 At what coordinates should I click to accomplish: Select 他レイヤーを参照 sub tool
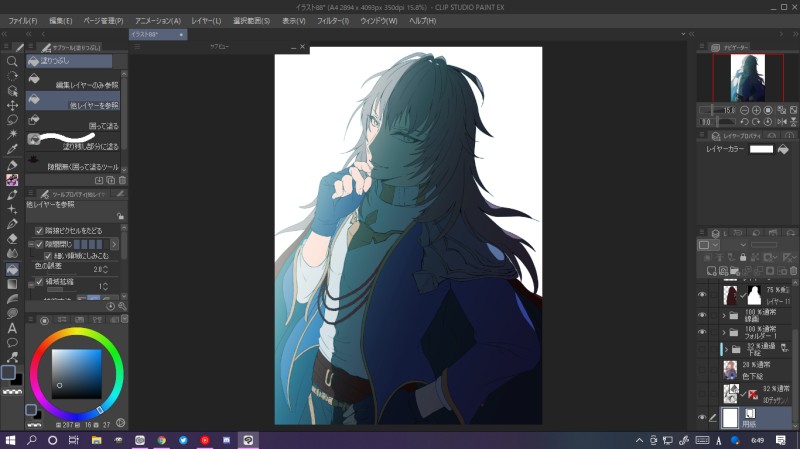coord(73,101)
